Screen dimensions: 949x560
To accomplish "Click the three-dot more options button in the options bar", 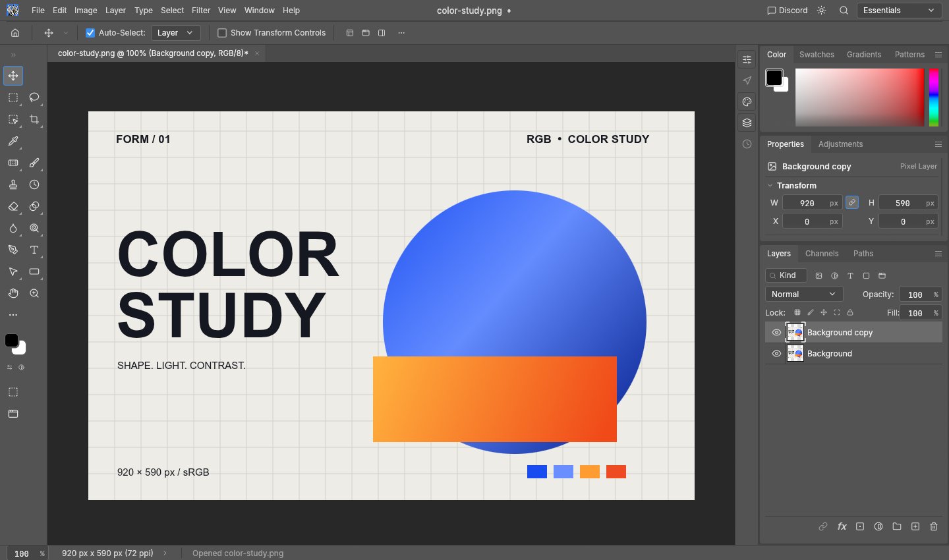I will click(x=401, y=33).
